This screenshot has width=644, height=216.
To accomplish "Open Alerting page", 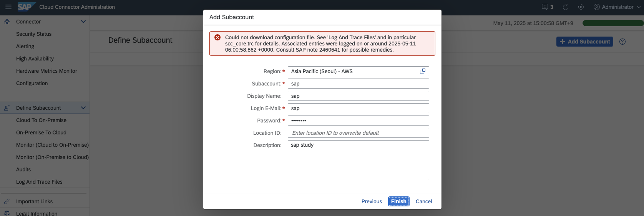I will pos(25,46).
